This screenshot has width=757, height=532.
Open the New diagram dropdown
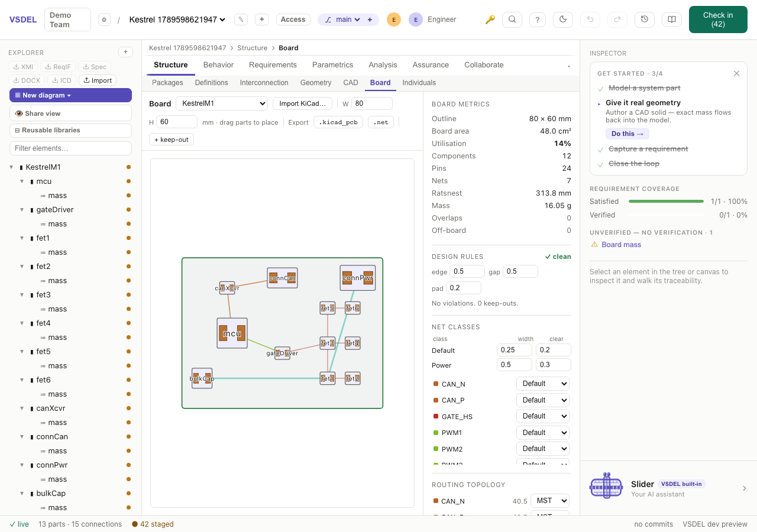click(x=70, y=95)
